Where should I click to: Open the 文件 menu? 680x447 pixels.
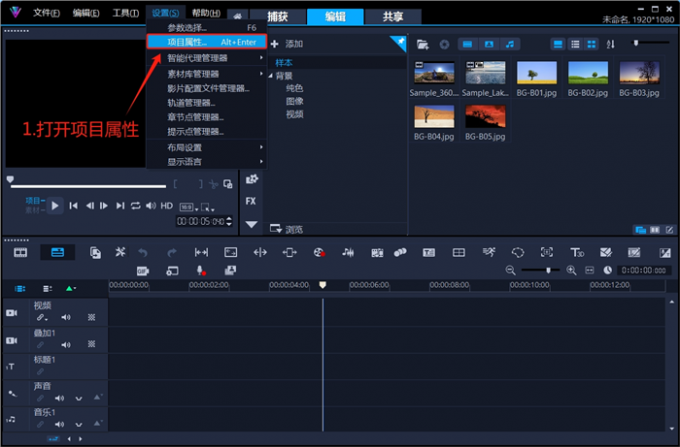point(46,13)
